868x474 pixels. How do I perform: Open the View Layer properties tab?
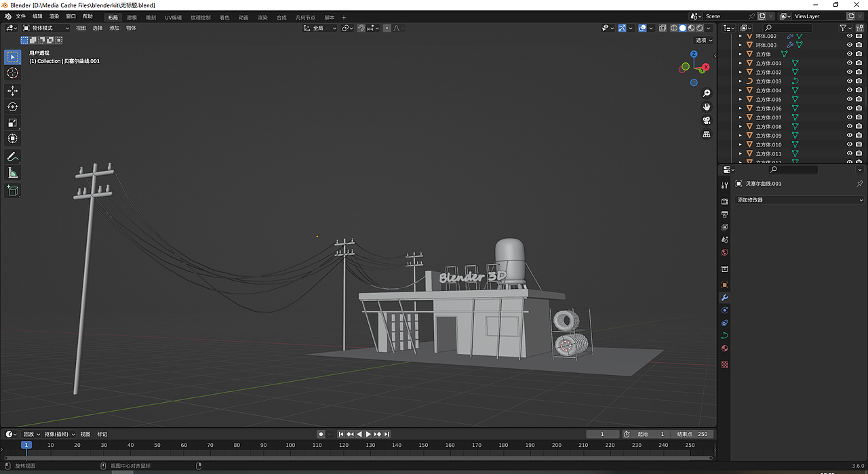point(724,227)
